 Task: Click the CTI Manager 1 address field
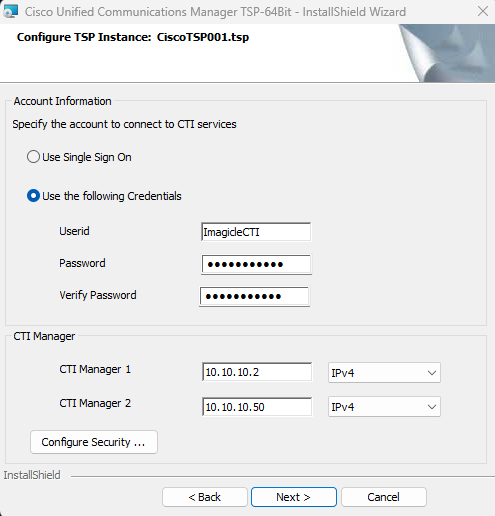pyautogui.click(x=257, y=372)
